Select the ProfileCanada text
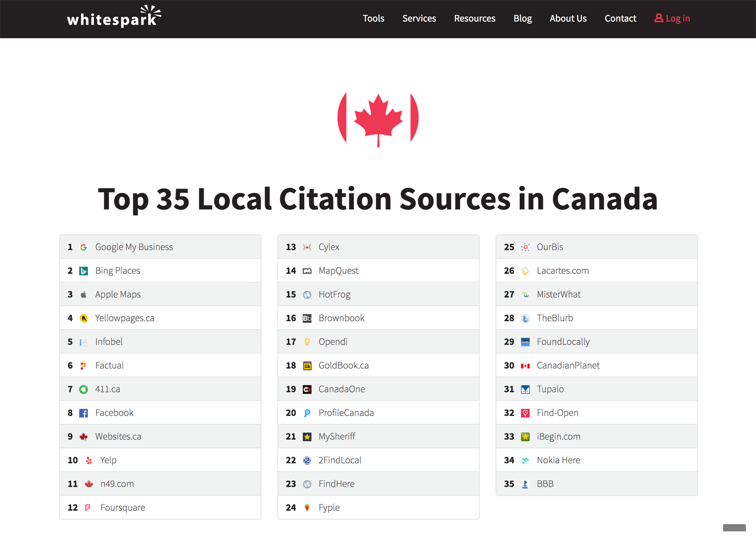756x554 pixels. point(346,413)
